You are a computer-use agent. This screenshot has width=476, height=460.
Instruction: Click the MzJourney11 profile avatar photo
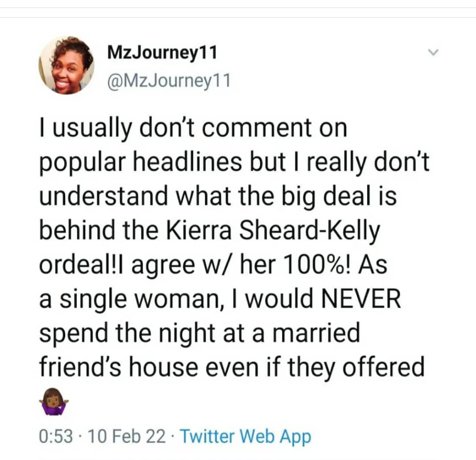(66, 65)
